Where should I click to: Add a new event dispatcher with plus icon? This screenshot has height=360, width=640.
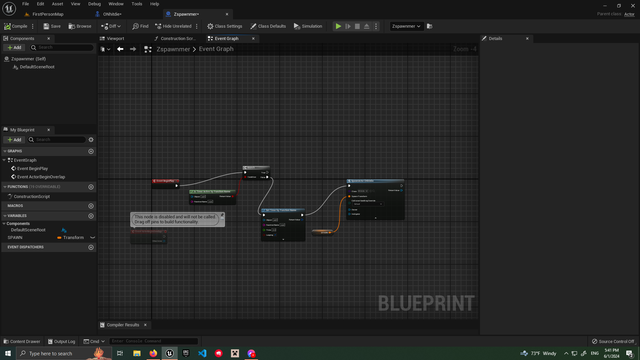click(91, 247)
